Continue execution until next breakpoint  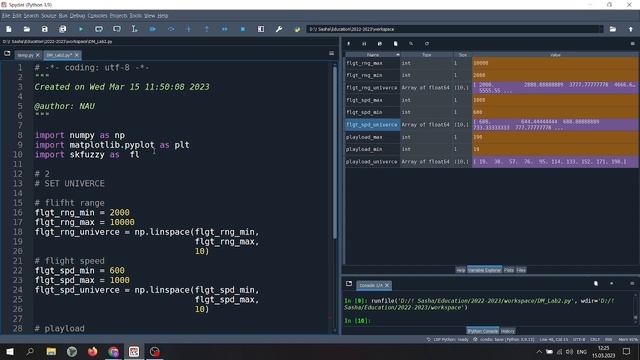click(x=224, y=29)
